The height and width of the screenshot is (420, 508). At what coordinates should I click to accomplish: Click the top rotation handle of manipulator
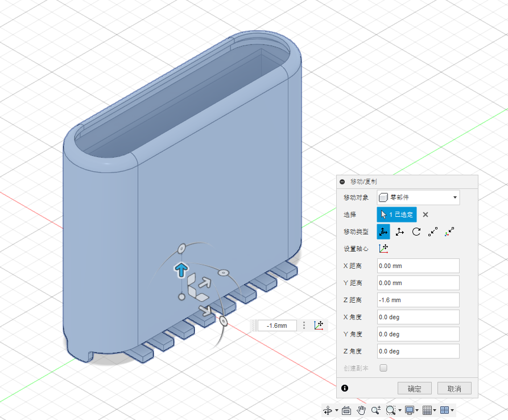[181, 249]
